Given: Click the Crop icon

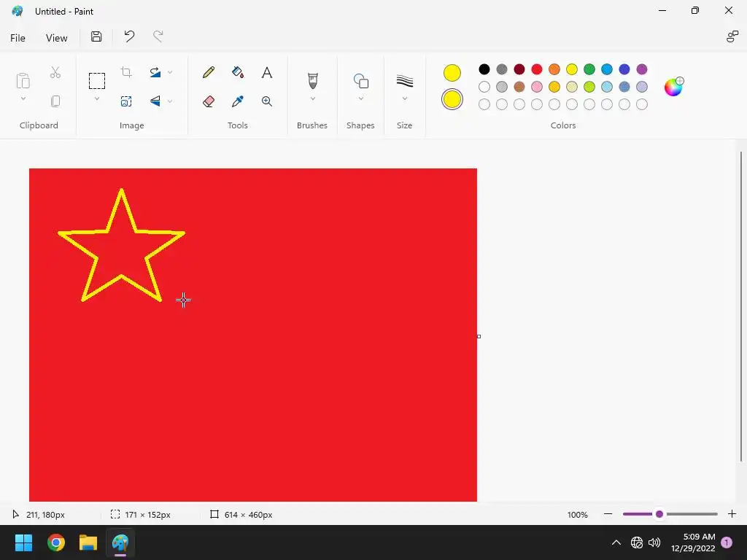Looking at the screenshot, I should tap(126, 72).
